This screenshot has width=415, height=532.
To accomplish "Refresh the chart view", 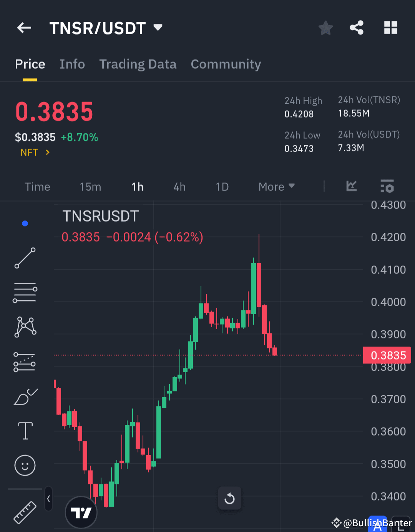I will click(x=230, y=498).
